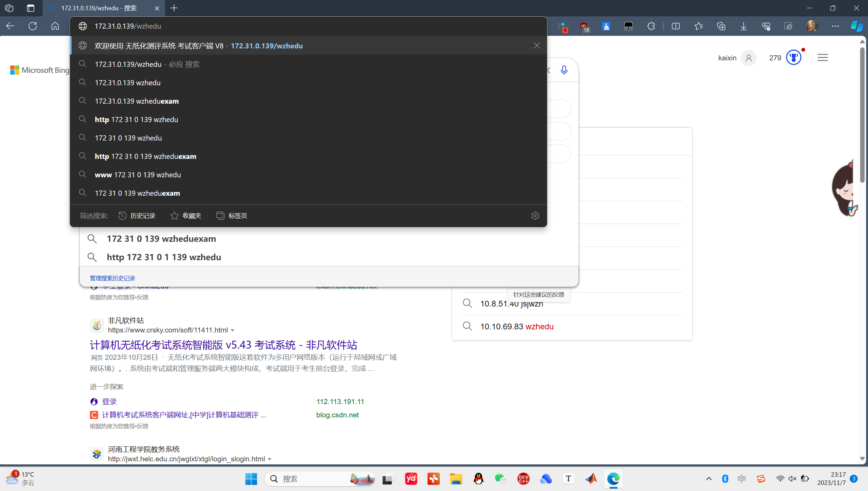Viewport: 868px width, 491px height.
Task: Reload the page with the Refresh icon
Action: tap(33, 26)
